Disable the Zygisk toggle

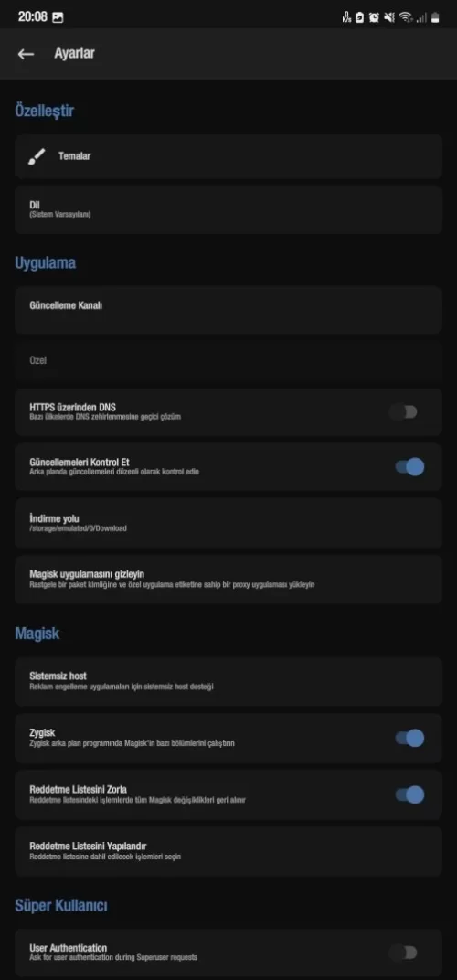point(410,738)
